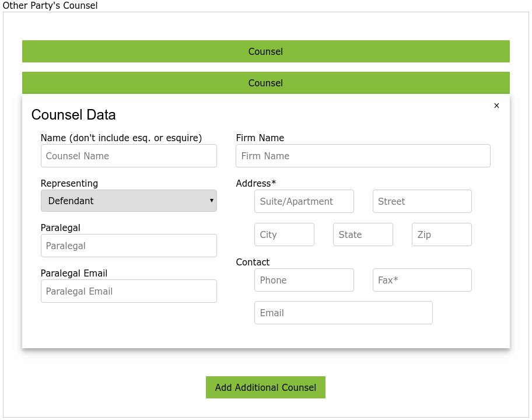Click the Counsel Data heading
This screenshot has width=532, height=420.
[x=73, y=115]
